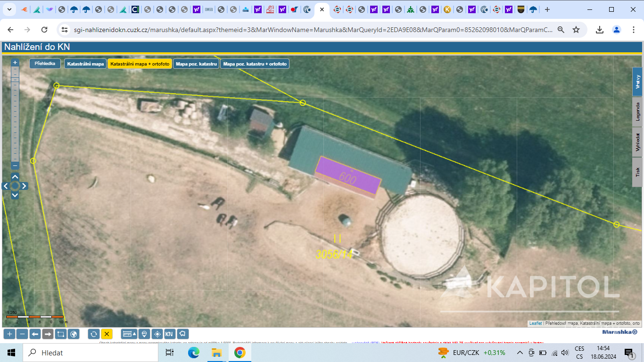Click the KN cadastre info tool

[170, 334]
